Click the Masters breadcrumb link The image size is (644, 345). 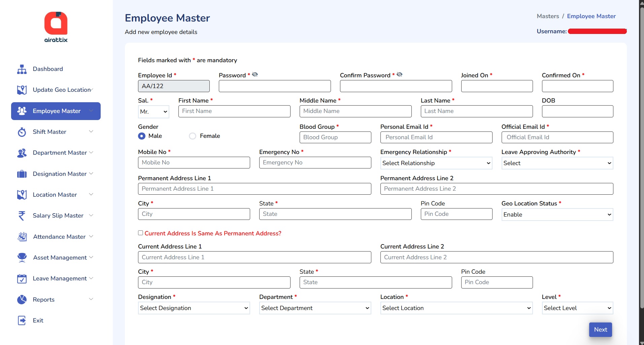[x=548, y=16]
